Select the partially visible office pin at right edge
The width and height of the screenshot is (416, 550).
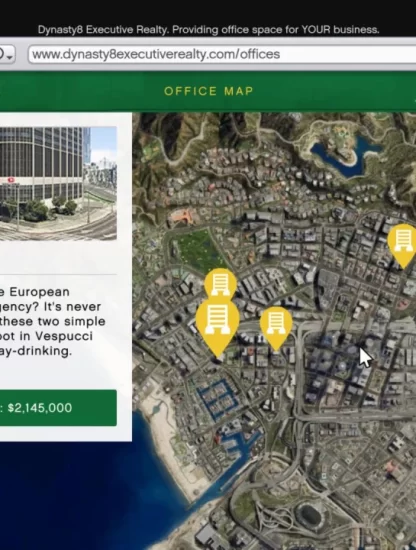pos(403,244)
